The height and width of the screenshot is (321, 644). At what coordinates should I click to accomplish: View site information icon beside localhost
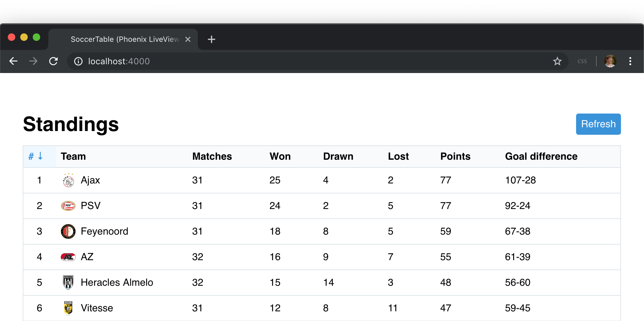coord(78,61)
